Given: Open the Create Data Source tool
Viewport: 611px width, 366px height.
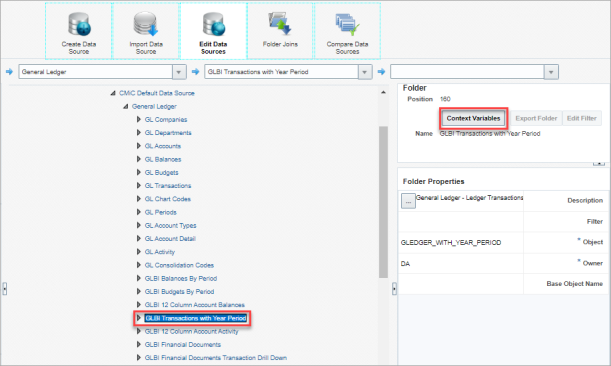Looking at the screenshot, I should 79,31.
